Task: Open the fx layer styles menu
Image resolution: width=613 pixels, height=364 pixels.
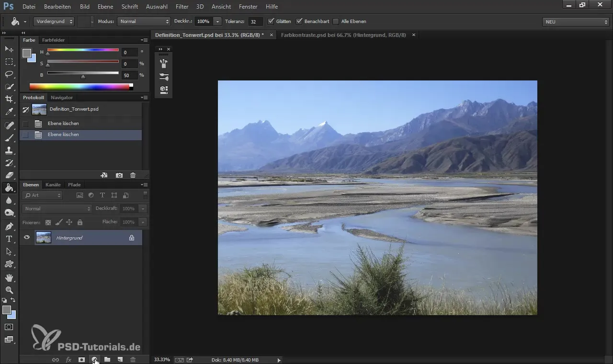Action: click(x=68, y=359)
